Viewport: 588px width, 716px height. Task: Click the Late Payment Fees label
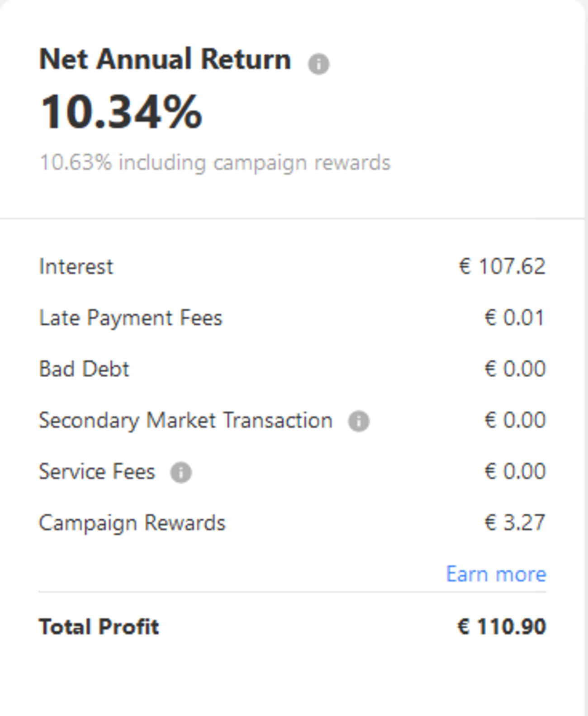[x=131, y=318]
